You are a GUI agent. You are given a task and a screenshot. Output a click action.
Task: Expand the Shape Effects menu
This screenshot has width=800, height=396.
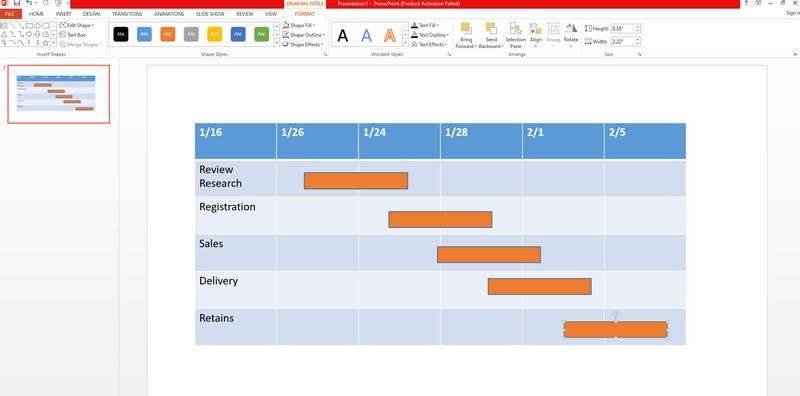point(303,44)
